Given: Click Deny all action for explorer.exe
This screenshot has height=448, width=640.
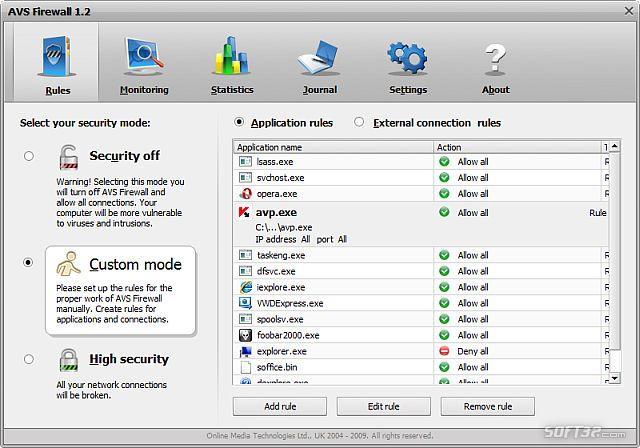Looking at the screenshot, I should click(x=473, y=351).
